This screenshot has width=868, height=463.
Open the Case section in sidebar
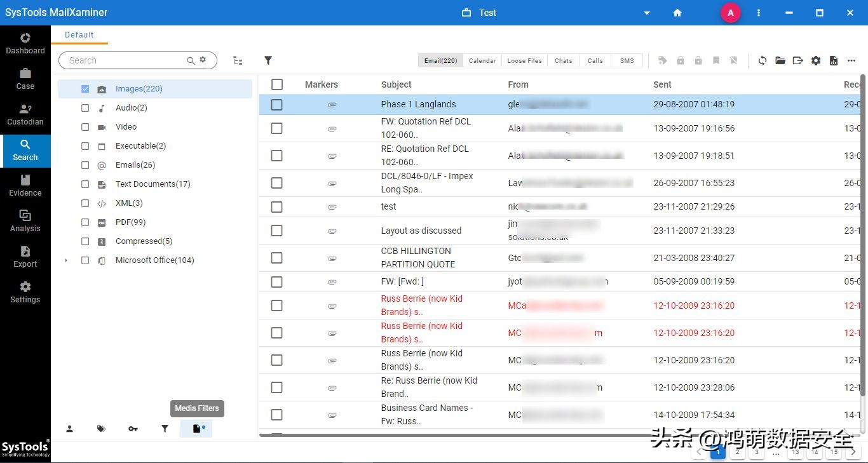pos(25,79)
